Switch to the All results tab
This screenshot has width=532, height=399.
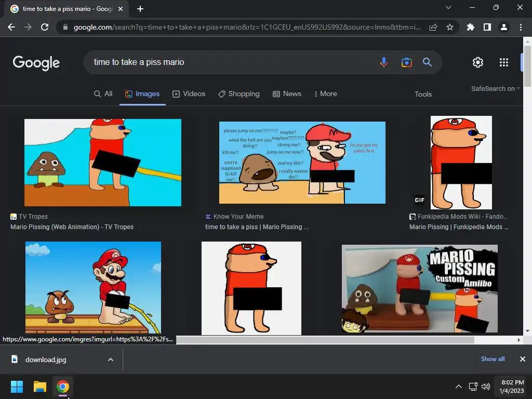pos(103,94)
